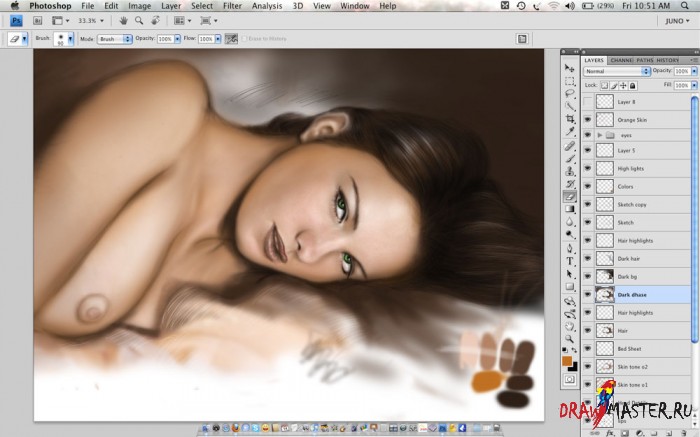Open the eraser Mode dropdown
The height and width of the screenshot is (437, 700).
click(114, 39)
